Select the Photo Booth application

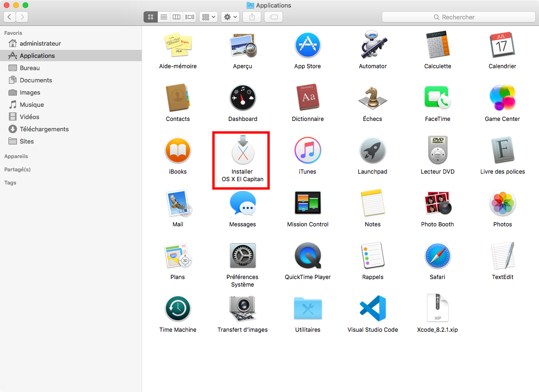click(437, 204)
